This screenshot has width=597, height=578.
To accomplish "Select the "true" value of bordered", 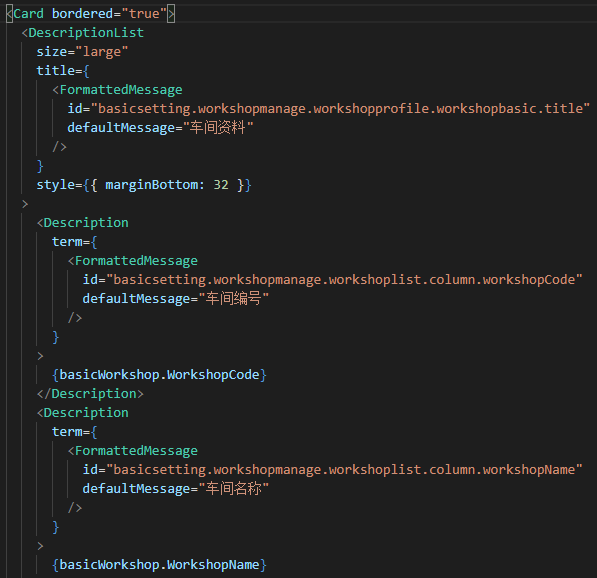I will point(144,14).
